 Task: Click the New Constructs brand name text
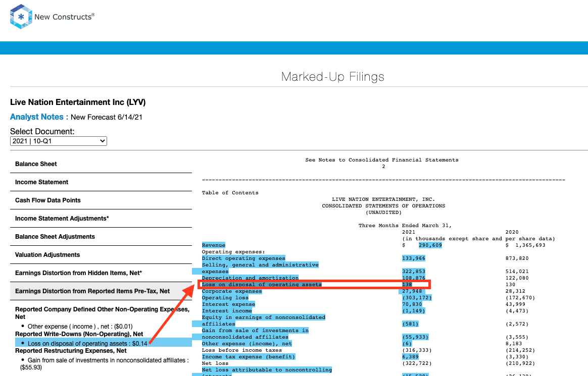pos(64,17)
